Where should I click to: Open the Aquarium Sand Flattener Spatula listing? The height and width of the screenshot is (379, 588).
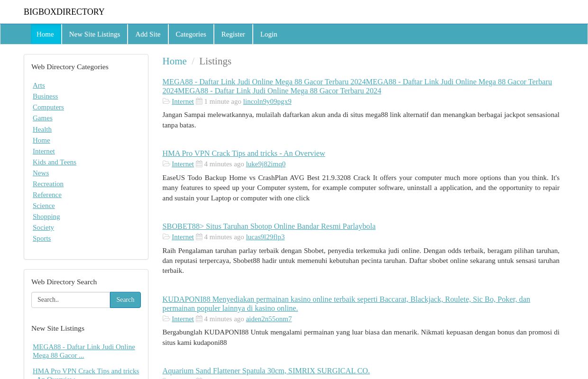click(x=266, y=371)
